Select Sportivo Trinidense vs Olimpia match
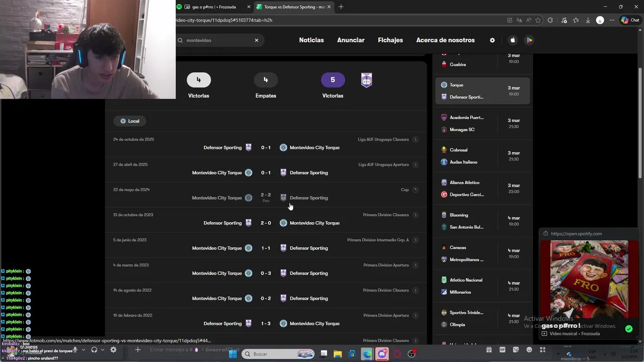 (482, 319)
